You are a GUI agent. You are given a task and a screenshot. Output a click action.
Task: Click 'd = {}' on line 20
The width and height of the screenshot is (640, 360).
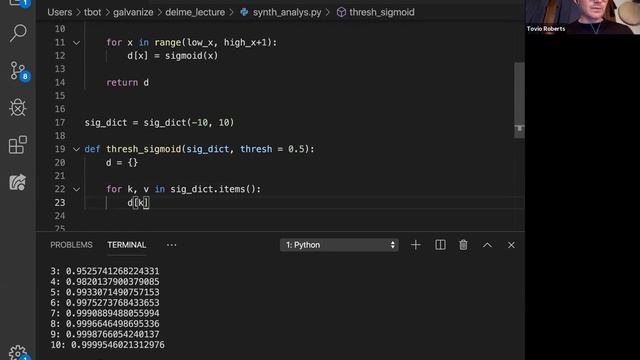[x=122, y=162]
